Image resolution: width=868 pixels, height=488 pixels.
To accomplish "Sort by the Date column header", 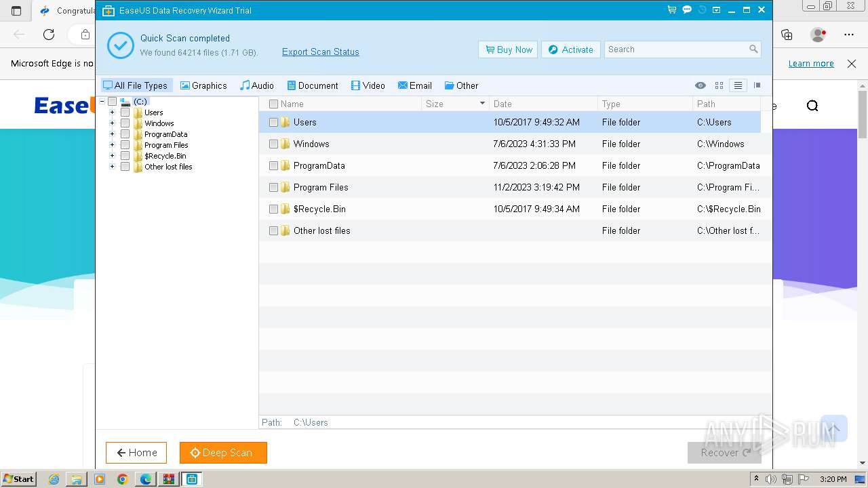I will tap(543, 104).
